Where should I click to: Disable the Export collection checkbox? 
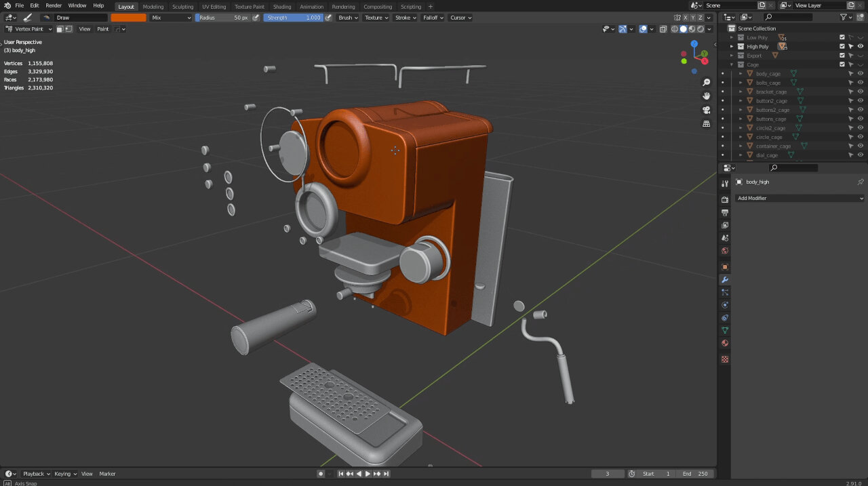842,56
